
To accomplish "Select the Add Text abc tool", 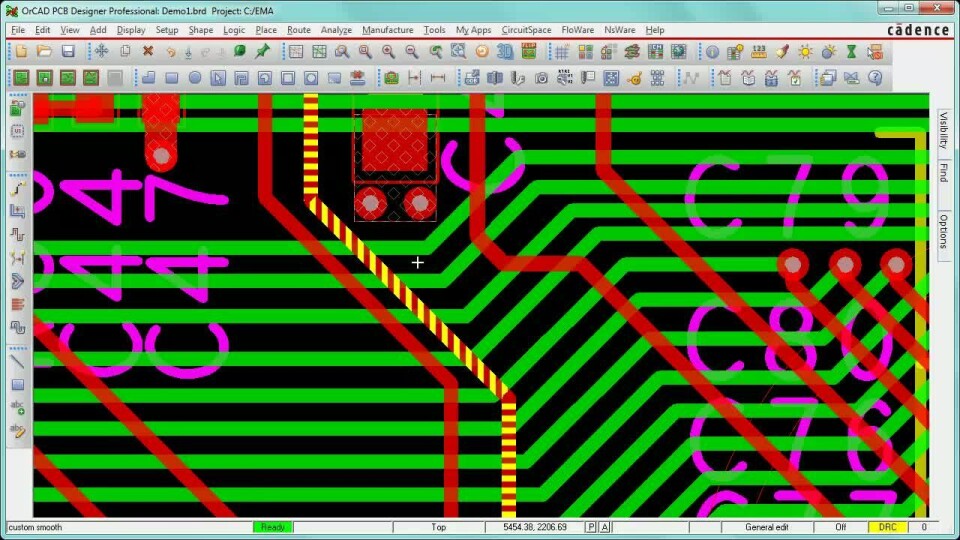I will tap(18, 408).
